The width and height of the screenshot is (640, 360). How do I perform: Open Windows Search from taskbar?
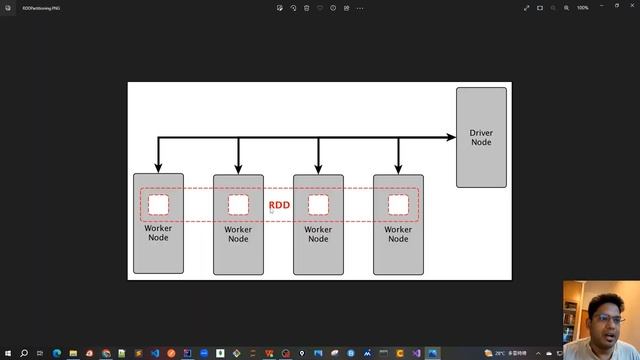pyautogui.click(x=24, y=353)
